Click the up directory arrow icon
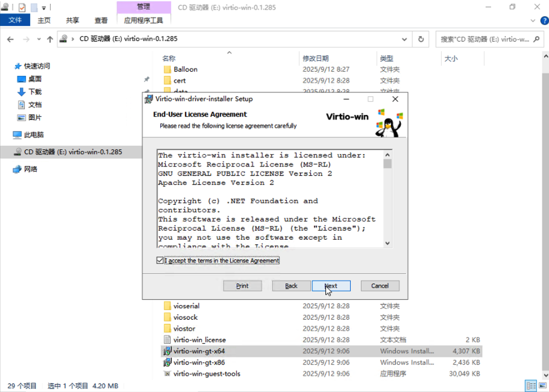The width and height of the screenshot is (549, 392). [x=50, y=39]
